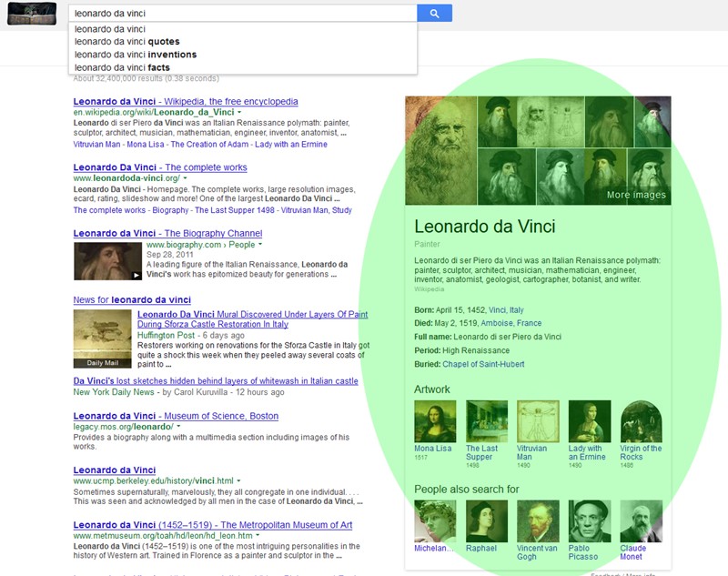
Task: Open The Last Supper artwork thumbnail
Action: [487, 421]
